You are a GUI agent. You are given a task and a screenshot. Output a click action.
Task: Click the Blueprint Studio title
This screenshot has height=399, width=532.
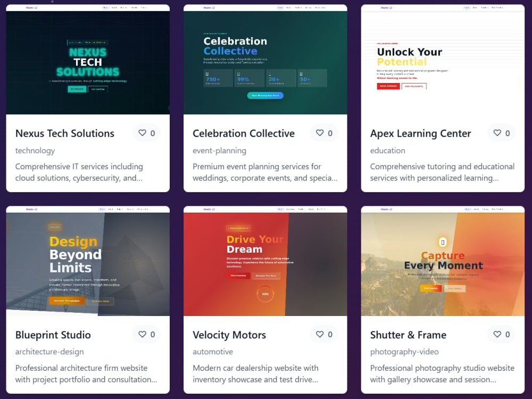[53, 335]
